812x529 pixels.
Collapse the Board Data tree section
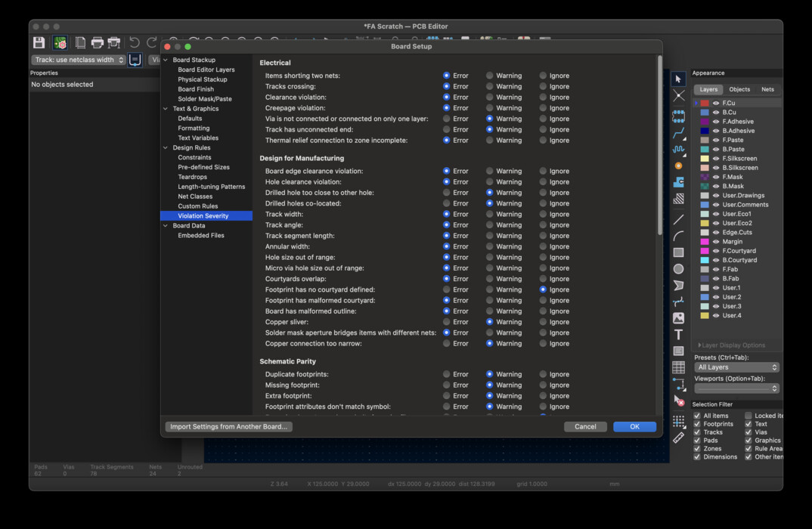pos(166,226)
